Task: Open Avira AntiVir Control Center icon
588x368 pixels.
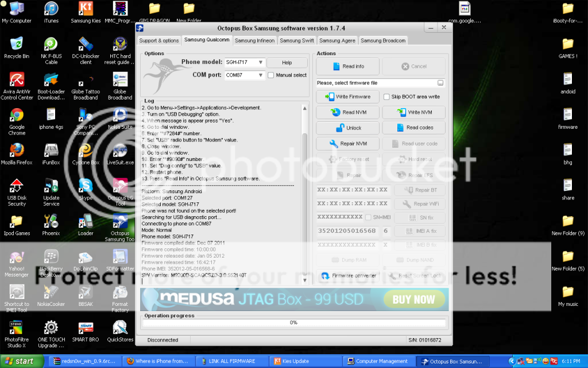Action: [17, 86]
